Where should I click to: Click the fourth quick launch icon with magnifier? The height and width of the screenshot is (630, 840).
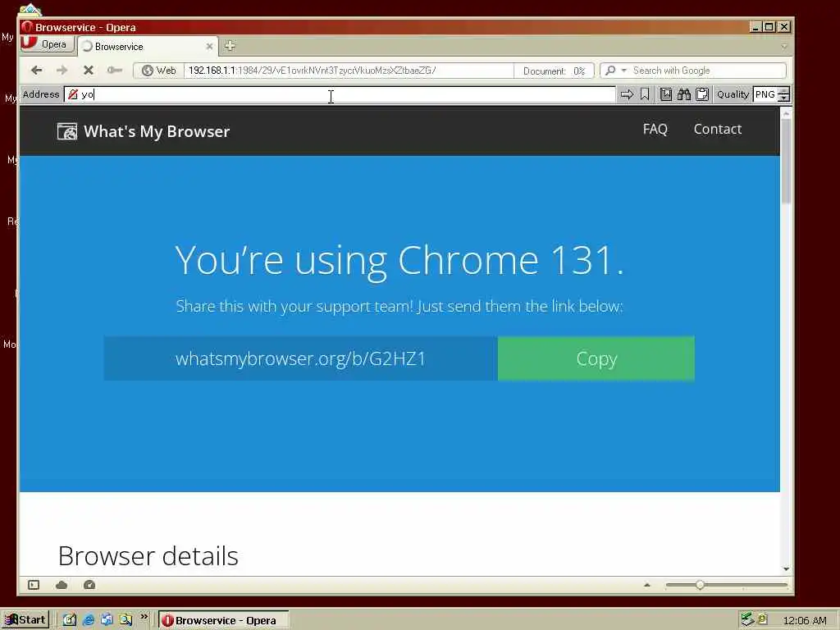point(126,620)
